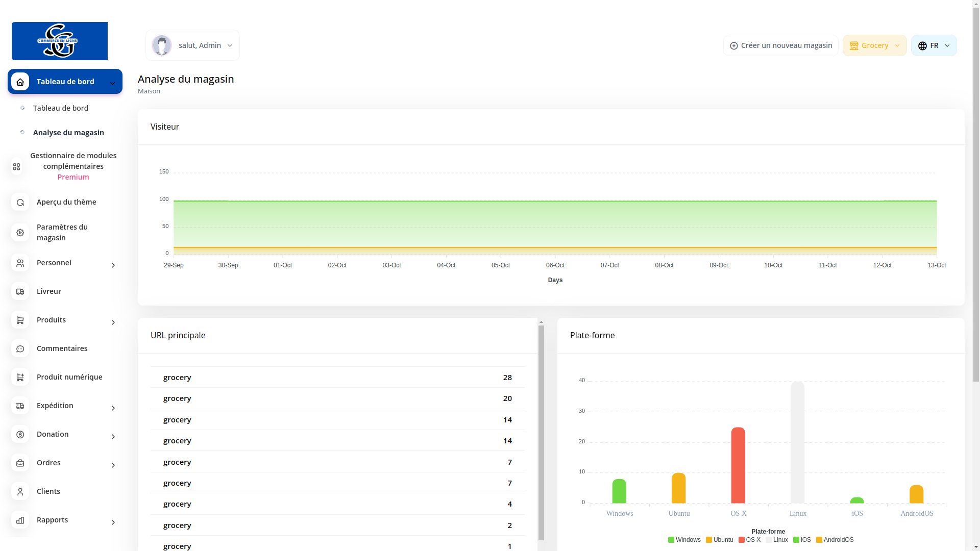Open the Analyse du magasin submenu item
The height and width of the screenshot is (551, 980).
pos(68,133)
